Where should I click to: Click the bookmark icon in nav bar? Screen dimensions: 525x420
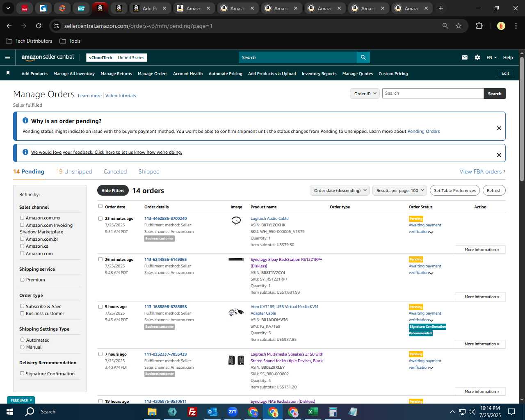(8, 73)
